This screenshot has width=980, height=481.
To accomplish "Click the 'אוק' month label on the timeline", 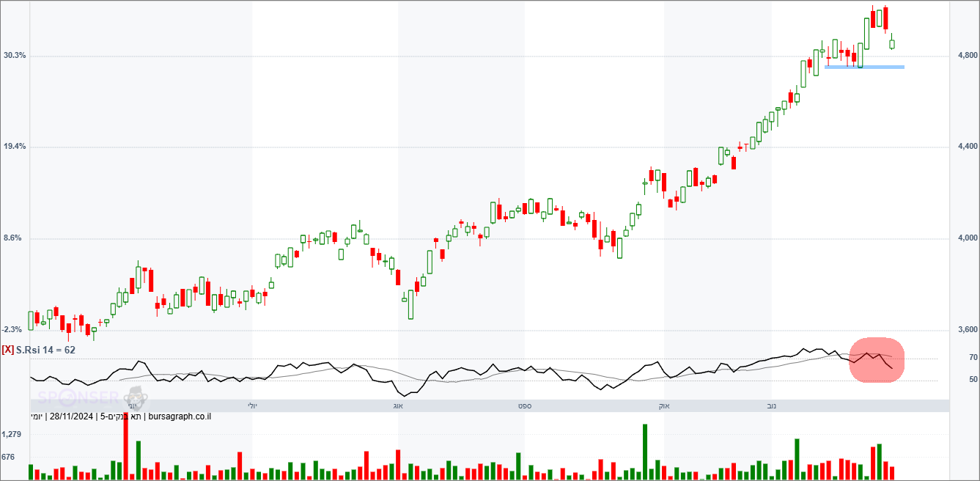I will tap(664, 405).
